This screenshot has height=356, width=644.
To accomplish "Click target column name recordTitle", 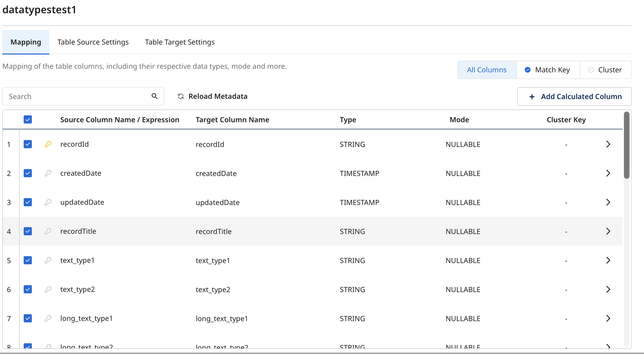I will pyautogui.click(x=214, y=231).
